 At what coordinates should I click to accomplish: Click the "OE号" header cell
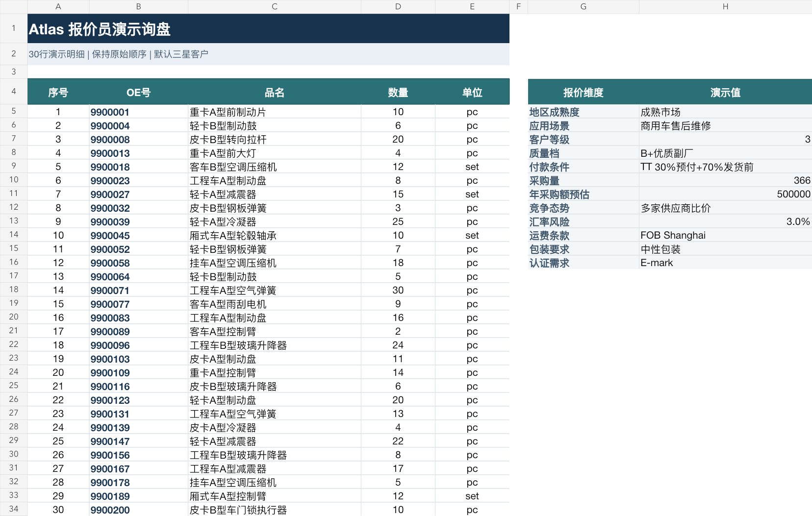[139, 92]
